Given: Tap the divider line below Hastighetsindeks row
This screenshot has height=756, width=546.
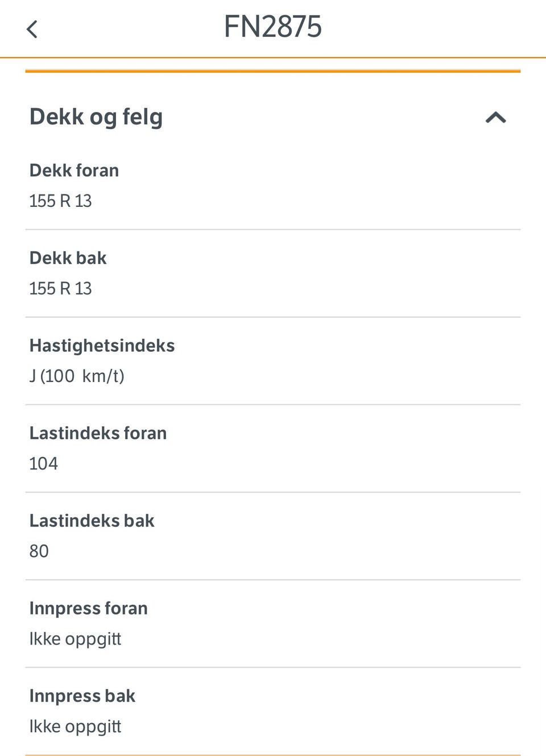Looking at the screenshot, I should click(273, 405).
